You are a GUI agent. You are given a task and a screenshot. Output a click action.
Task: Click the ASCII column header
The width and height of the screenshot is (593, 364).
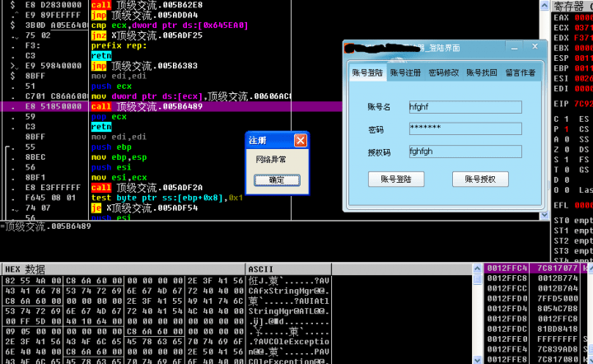coord(288,269)
